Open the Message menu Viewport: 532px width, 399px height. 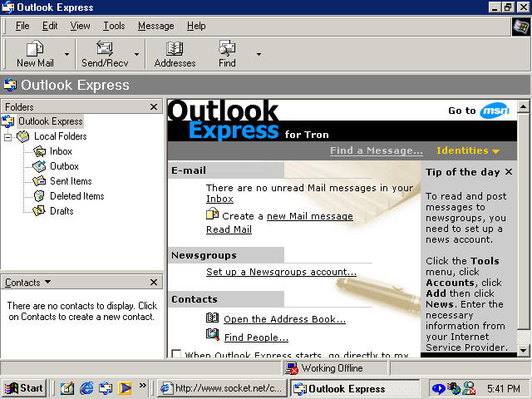(x=156, y=26)
